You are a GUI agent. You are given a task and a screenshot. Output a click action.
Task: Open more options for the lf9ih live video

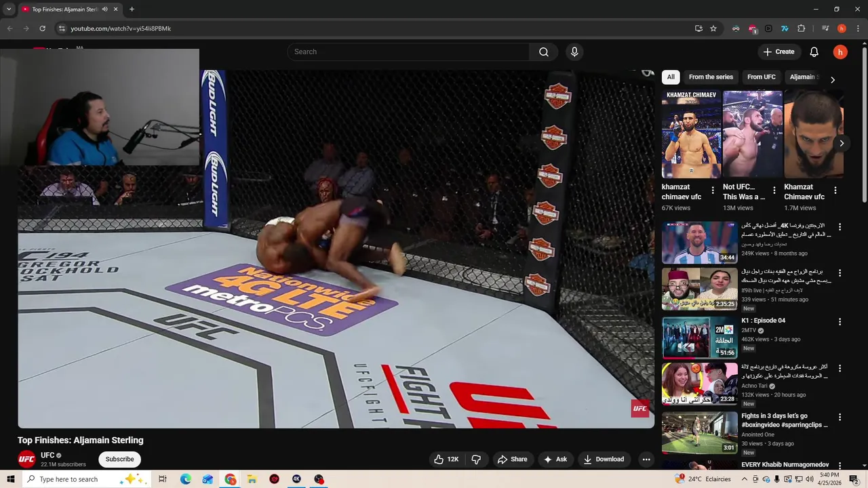coord(840,273)
